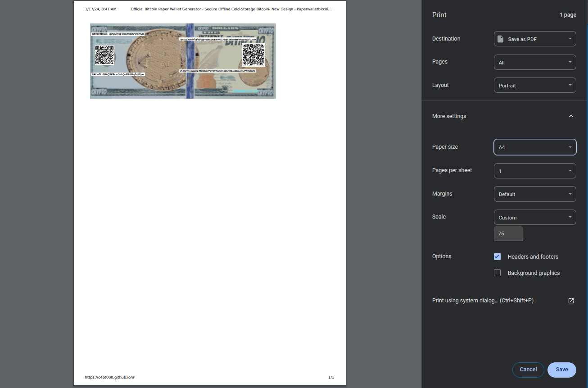Click Print using system dialog link
The width and height of the screenshot is (588, 388).
click(x=483, y=301)
